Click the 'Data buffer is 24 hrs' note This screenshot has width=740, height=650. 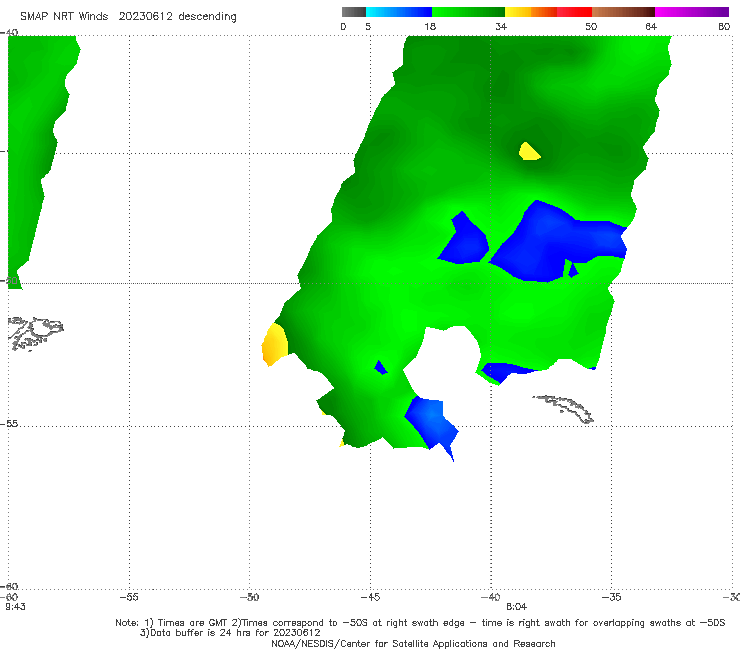tap(230, 633)
